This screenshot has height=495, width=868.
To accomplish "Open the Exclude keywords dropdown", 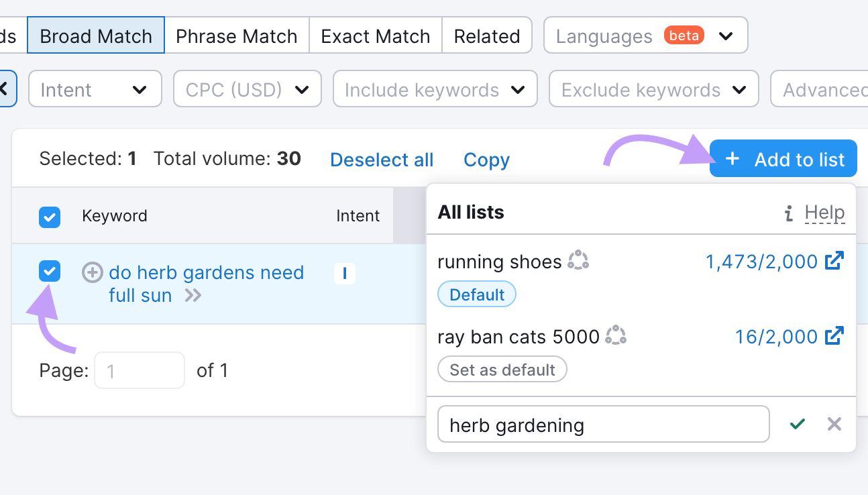I will (653, 89).
